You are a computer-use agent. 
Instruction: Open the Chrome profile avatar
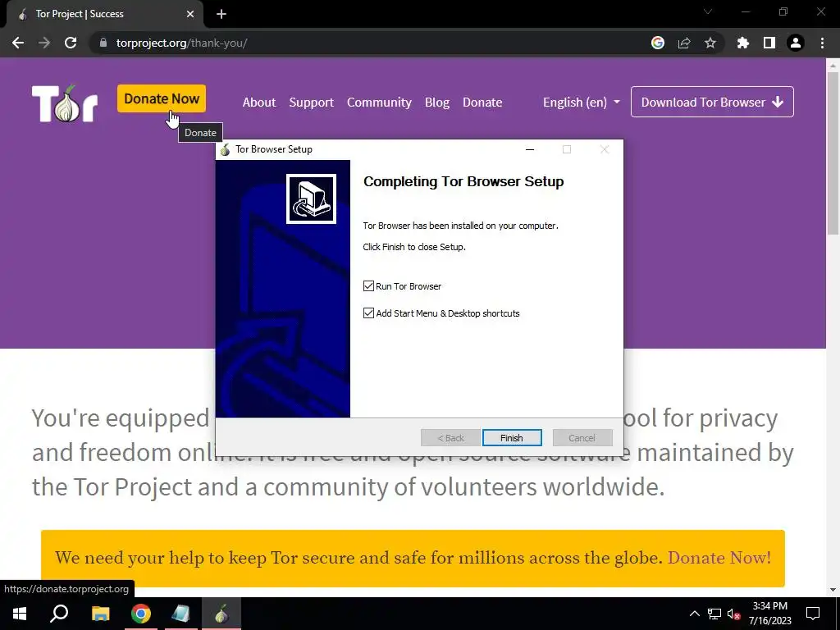coord(796,43)
